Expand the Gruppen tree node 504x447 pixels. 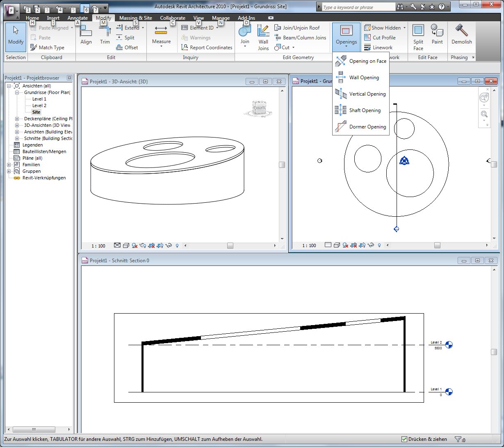(x=9, y=171)
